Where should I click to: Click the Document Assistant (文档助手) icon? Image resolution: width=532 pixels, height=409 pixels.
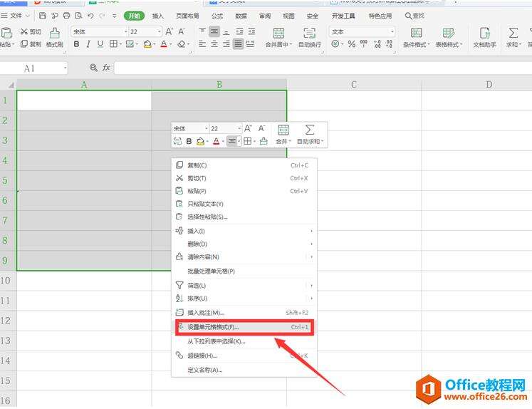[484, 33]
